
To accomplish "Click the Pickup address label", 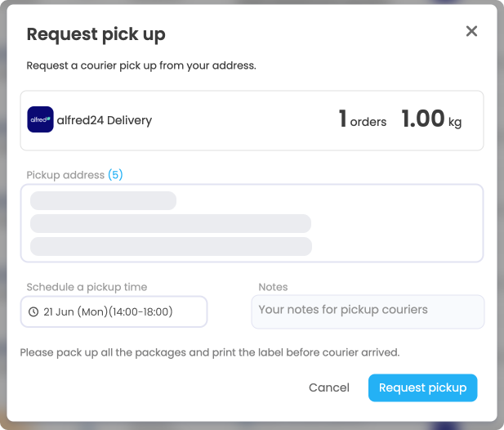I will (x=65, y=175).
